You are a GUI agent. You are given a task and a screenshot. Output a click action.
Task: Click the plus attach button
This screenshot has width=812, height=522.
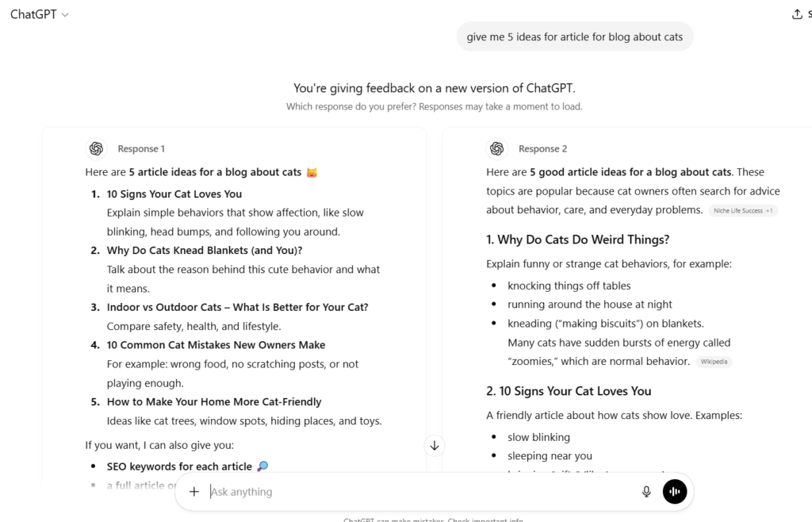194,492
